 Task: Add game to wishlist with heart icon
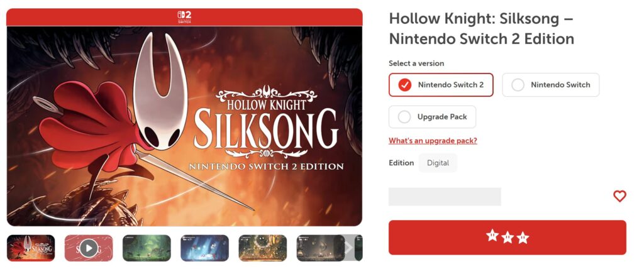[x=619, y=196]
